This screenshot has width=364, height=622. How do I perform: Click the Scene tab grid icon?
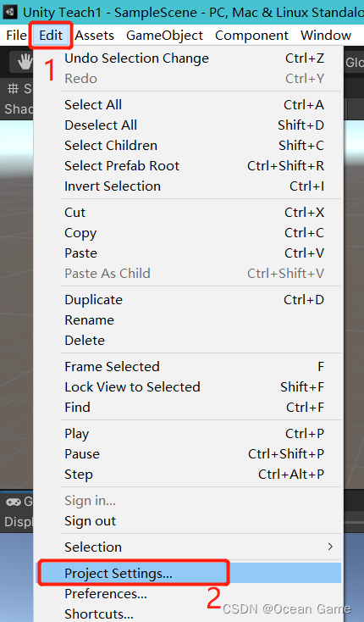(x=13, y=88)
